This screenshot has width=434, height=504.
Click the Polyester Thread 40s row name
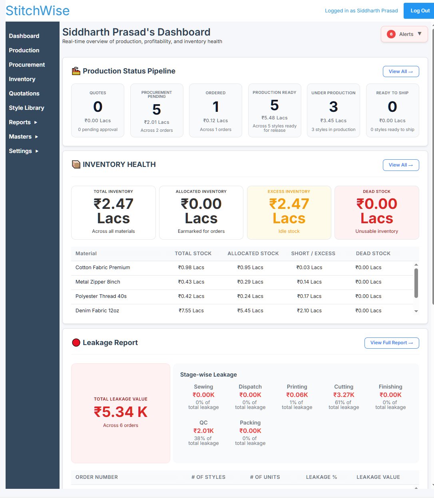pyautogui.click(x=101, y=296)
